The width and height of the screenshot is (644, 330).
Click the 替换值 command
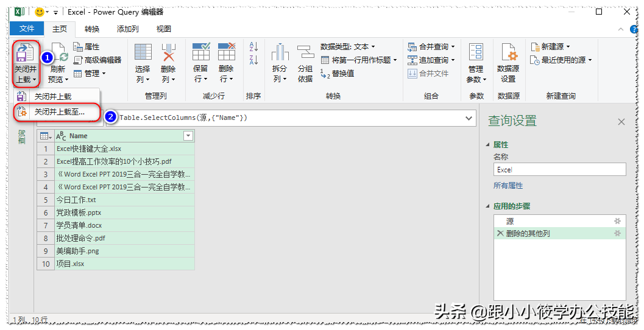pos(337,74)
